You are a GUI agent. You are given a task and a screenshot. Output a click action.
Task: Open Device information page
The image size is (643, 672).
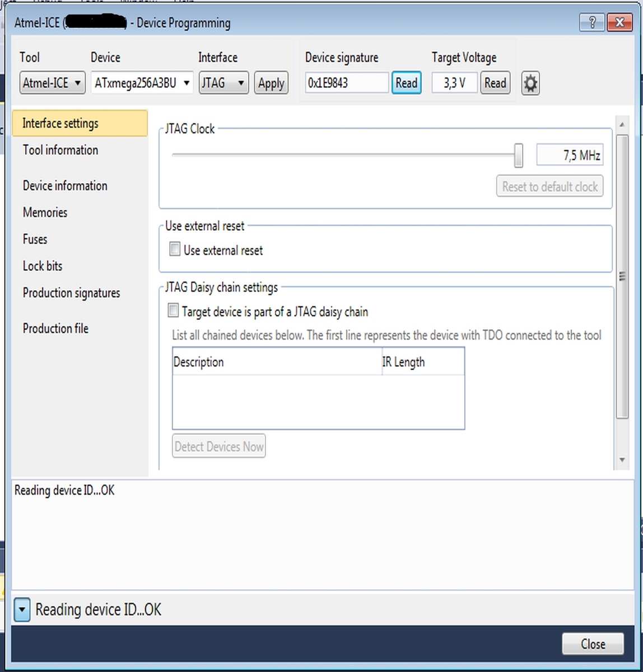tap(65, 186)
